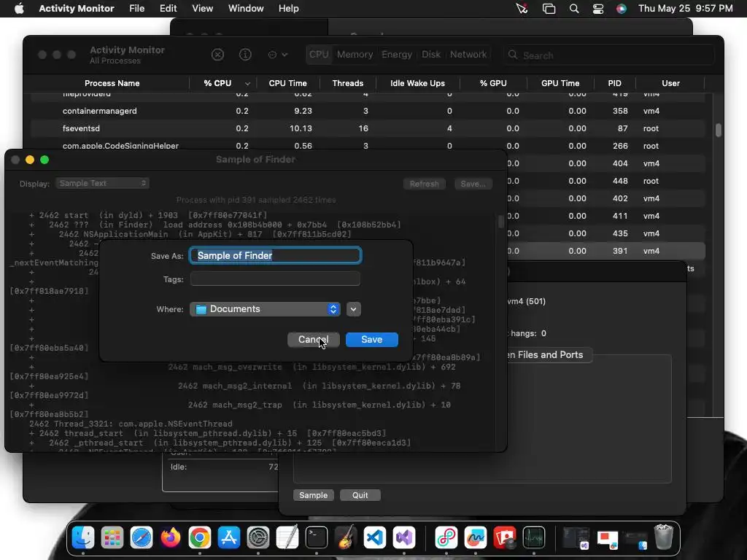Open the Where Documents folder popup
Image resolution: width=747 pixels, height=560 pixels.
pos(265,309)
